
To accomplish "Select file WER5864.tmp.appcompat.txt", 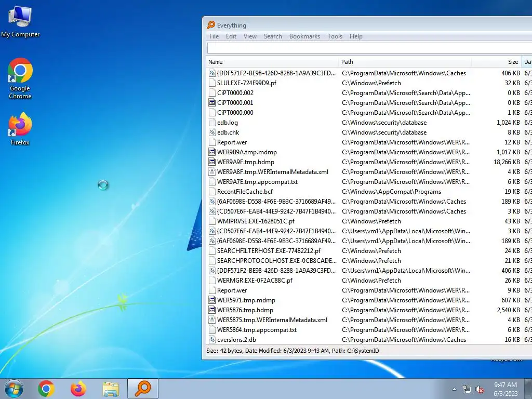I will click(257, 329).
